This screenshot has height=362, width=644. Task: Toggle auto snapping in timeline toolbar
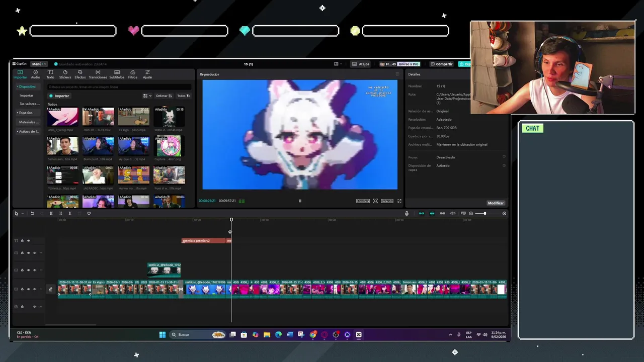click(x=432, y=214)
